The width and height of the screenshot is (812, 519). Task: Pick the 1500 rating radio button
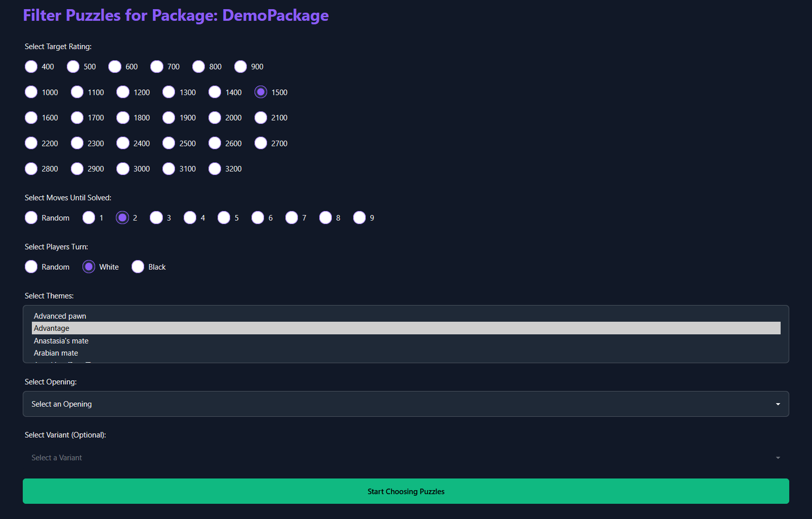pyautogui.click(x=261, y=92)
